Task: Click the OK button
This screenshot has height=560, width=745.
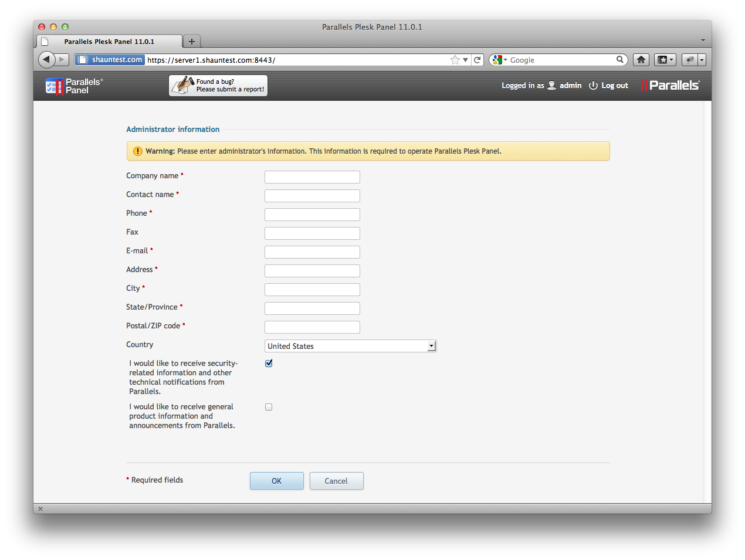Action: (276, 481)
